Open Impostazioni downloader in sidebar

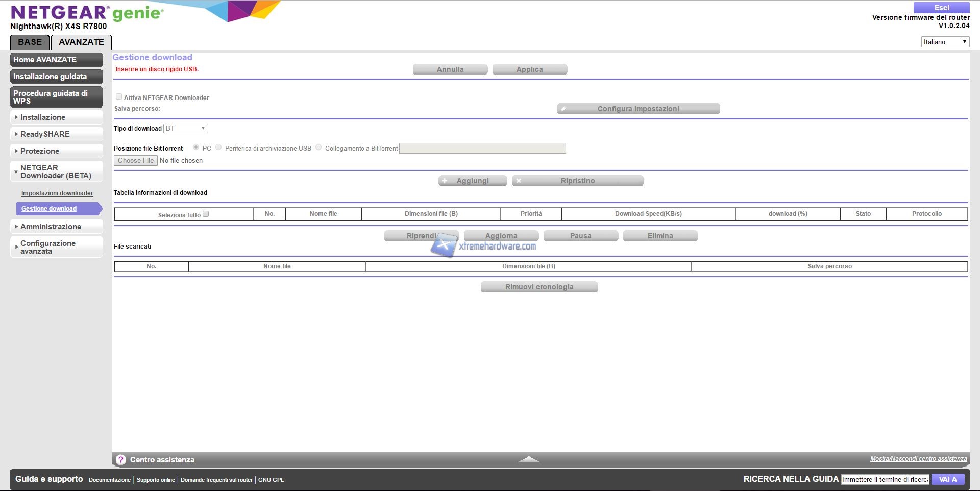[x=57, y=193]
